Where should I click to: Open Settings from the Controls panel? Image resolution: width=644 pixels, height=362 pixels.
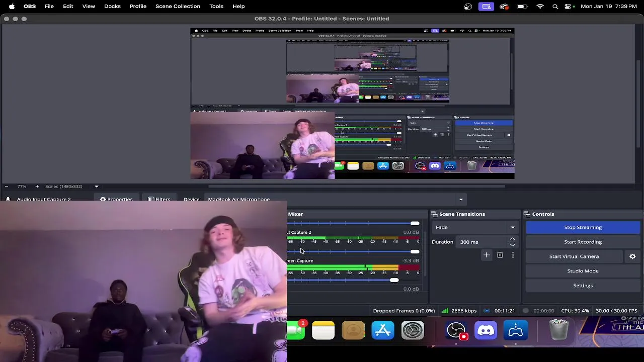583,286
